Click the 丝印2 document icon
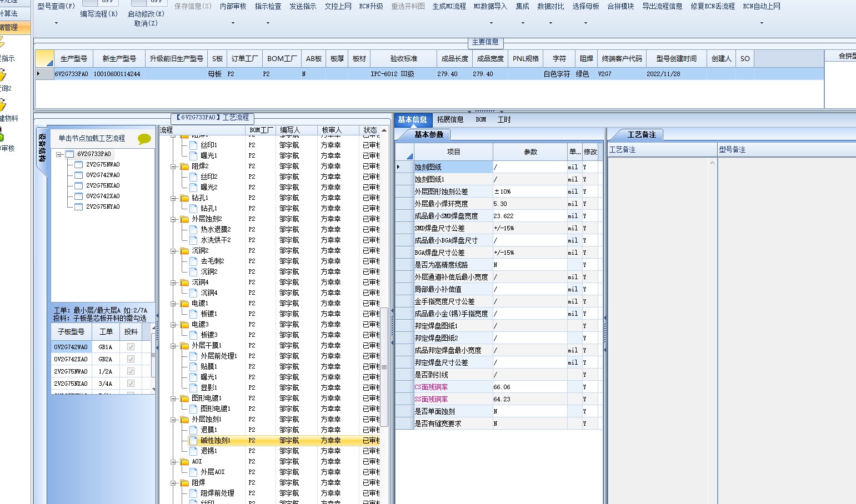The height and width of the screenshot is (504, 856). pos(194,177)
